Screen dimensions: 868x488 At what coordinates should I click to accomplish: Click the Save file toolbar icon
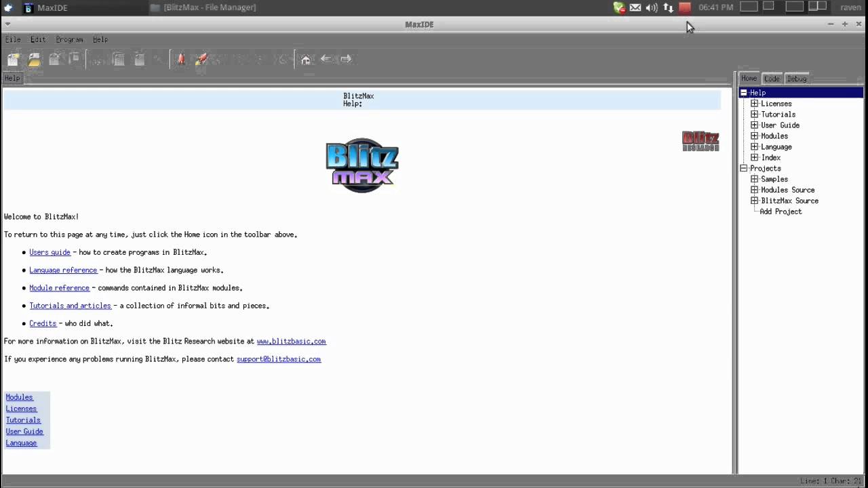point(75,60)
